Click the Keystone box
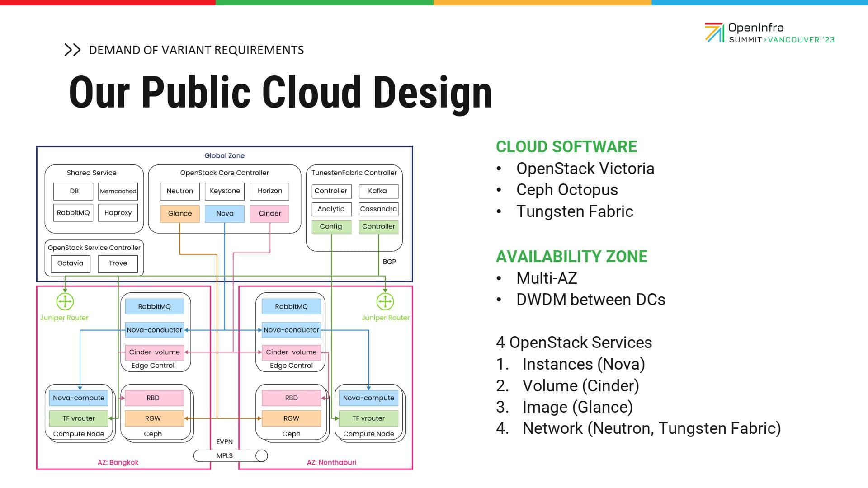 225,191
